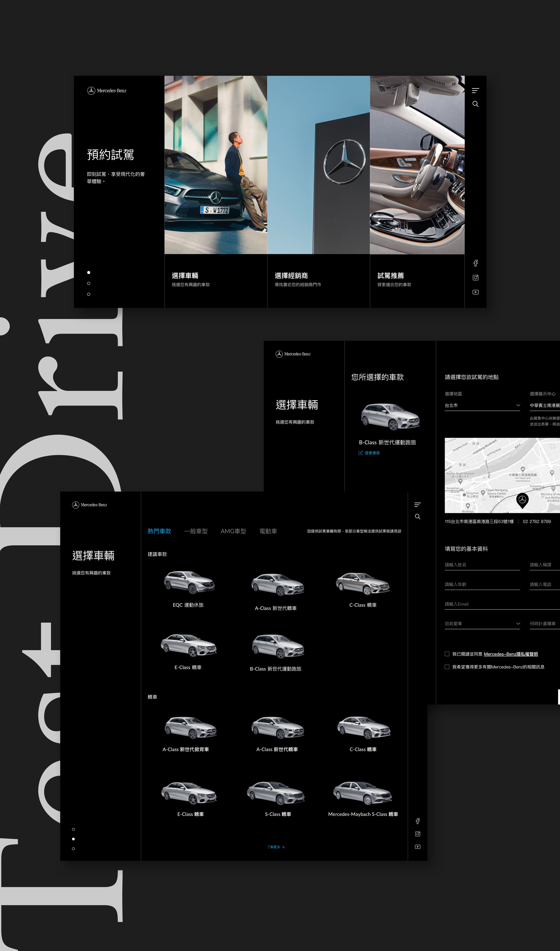Select first pagination dot on hero screen
The height and width of the screenshot is (951, 560).
click(89, 273)
